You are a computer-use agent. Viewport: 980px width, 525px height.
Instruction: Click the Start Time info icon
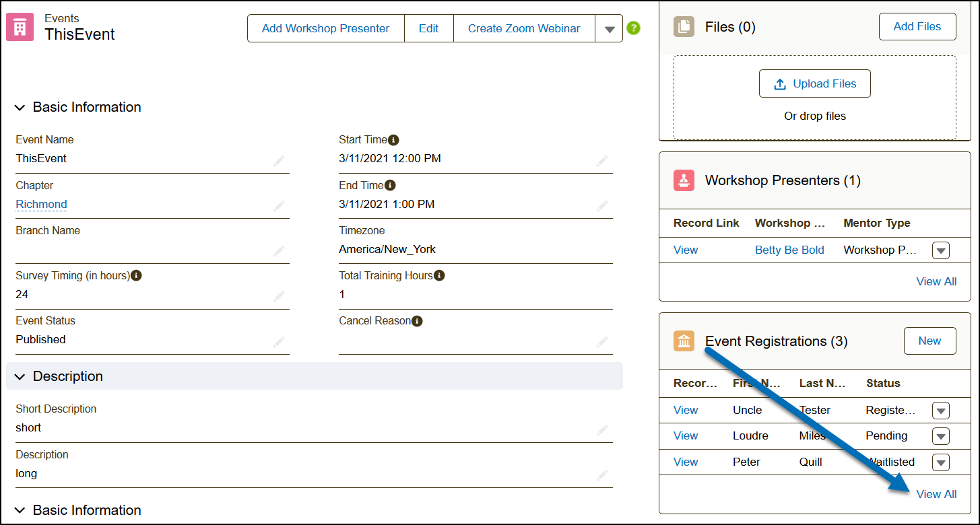(x=394, y=140)
